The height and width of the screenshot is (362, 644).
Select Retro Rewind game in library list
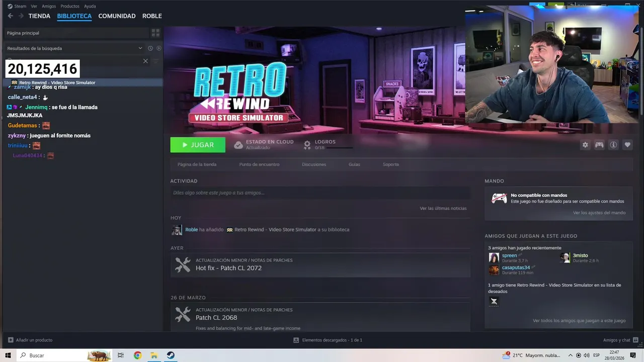tap(82, 82)
